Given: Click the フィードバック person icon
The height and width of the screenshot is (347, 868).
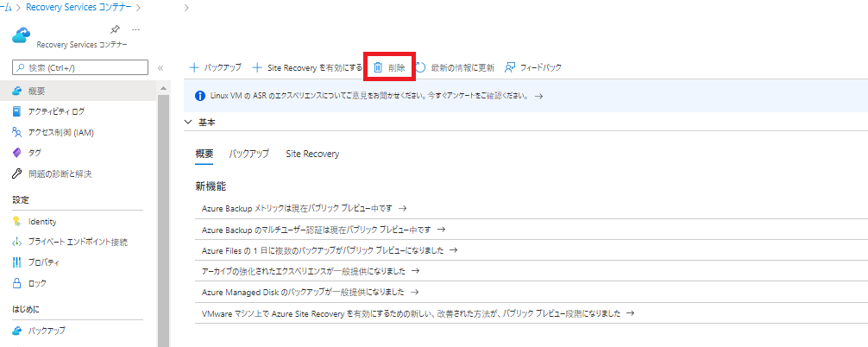Looking at the screenshot, I should point(511,67).
